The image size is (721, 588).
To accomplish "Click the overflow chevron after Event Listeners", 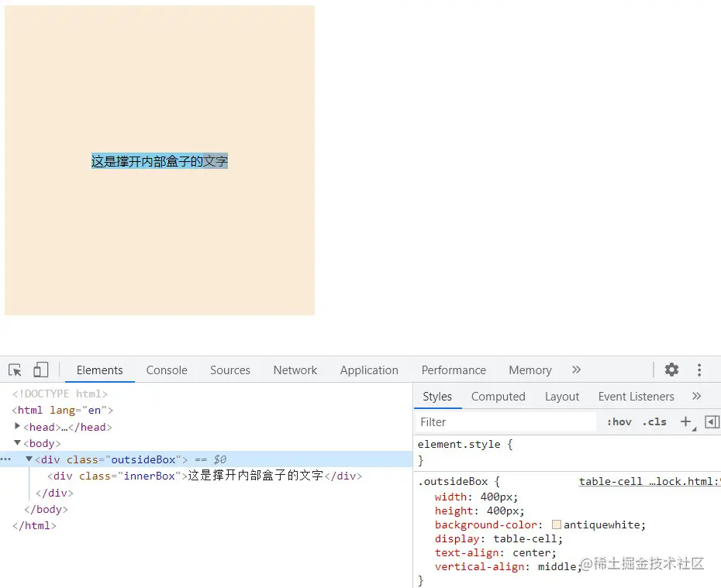I will point(697,396).
